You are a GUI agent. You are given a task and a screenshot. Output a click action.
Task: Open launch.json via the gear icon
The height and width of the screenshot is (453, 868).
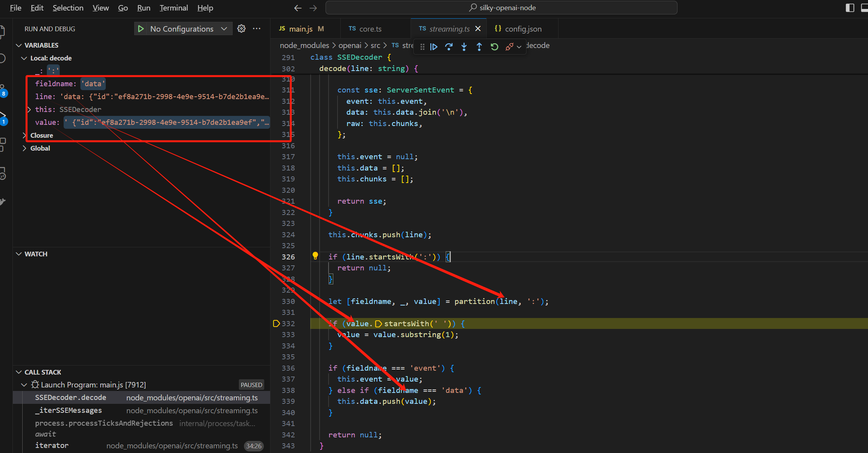tap(242, 29)
